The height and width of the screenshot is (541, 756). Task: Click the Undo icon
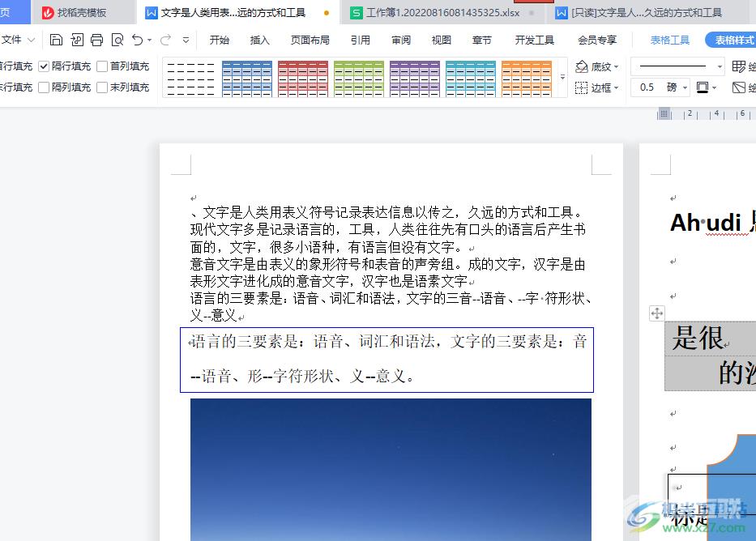(137, 39)
